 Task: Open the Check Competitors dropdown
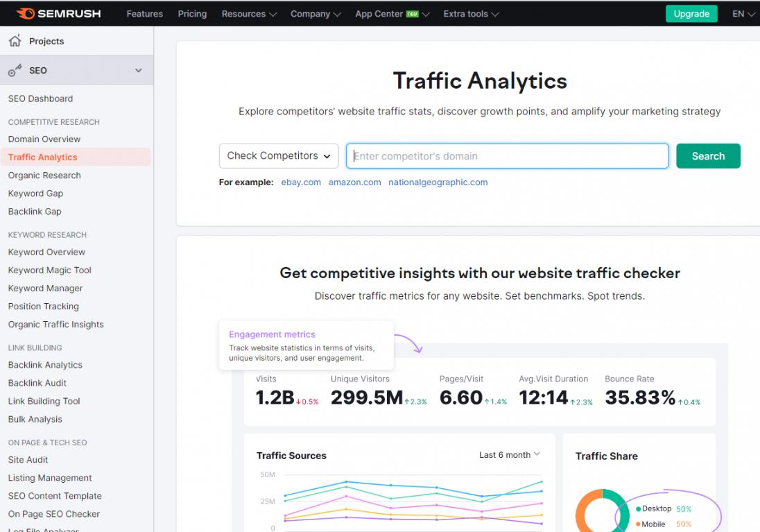(279, 156)
